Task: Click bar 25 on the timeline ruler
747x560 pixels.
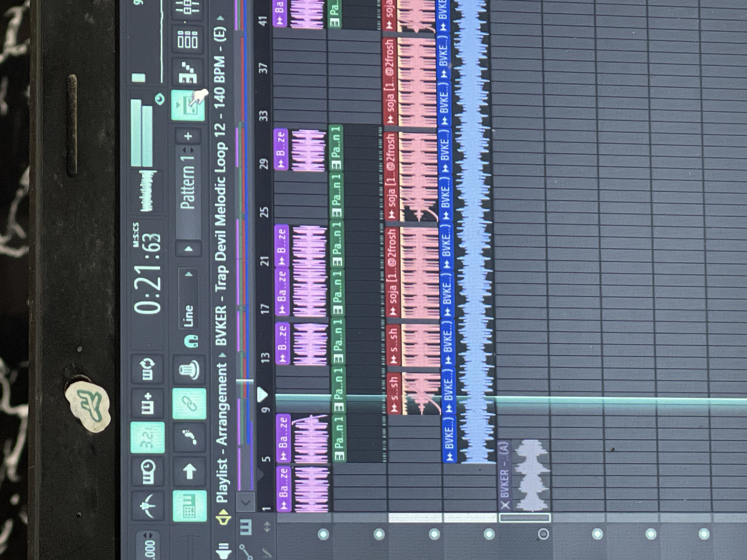Action: (x=264, y=212)
